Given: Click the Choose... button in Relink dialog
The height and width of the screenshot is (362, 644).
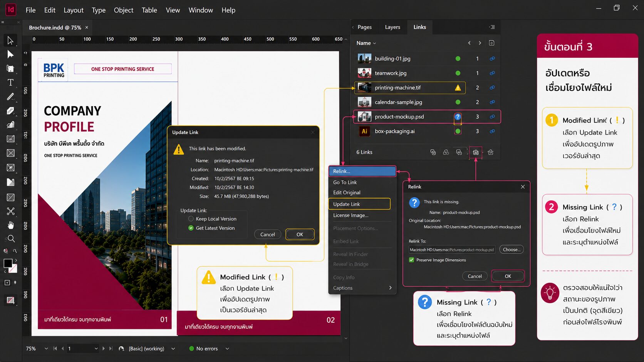Looking at the screenshot, I should click(512, 250).
